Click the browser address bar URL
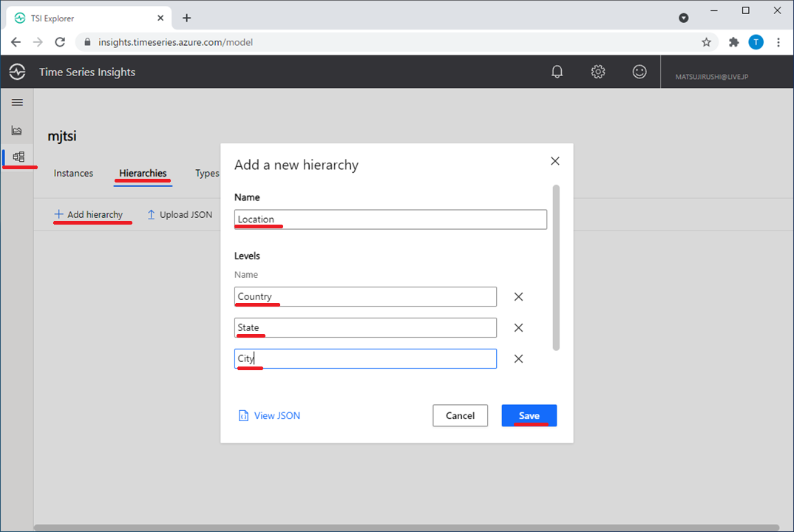Image resolution: width=794 pixels, height=532 pixels. pyautogui.click(x=176, y=42)
